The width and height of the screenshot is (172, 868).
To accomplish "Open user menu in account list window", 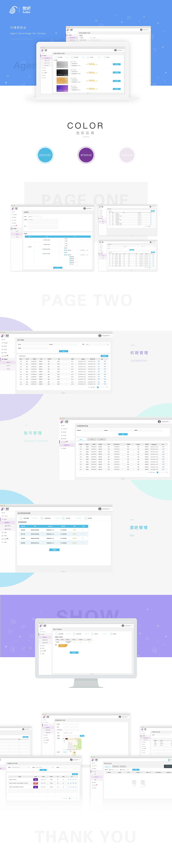I will pyautogui.click(x=104, y=336).
